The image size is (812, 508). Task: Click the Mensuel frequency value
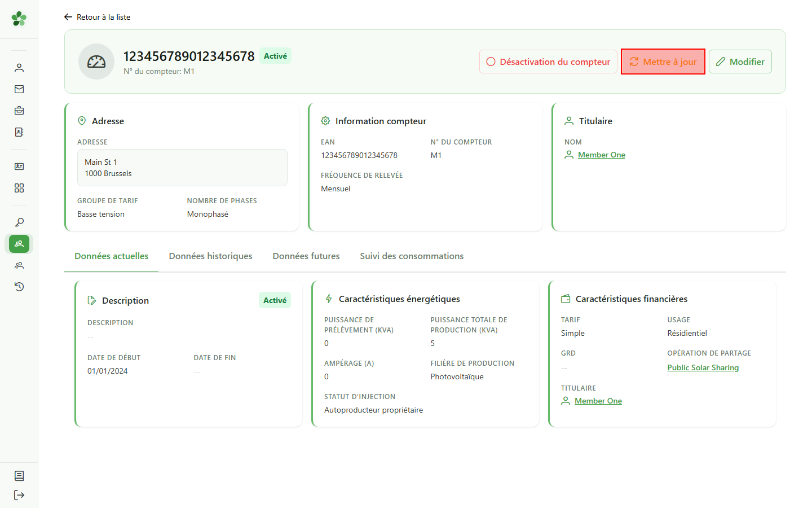pos(336,189)
